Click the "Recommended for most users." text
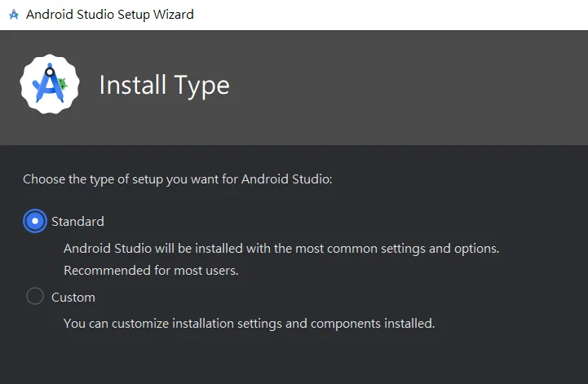The height and width of the screenshot is (384, 588). click(151, 270)
